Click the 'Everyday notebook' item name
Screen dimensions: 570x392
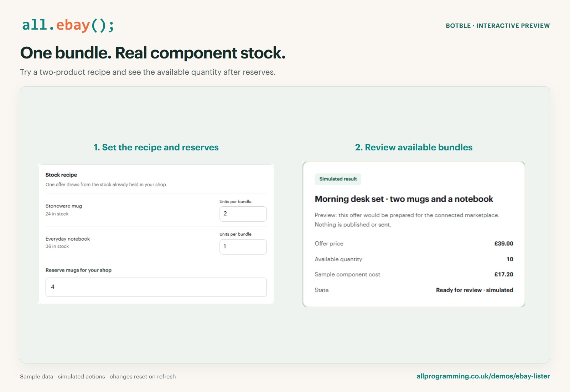click(68, 239)
